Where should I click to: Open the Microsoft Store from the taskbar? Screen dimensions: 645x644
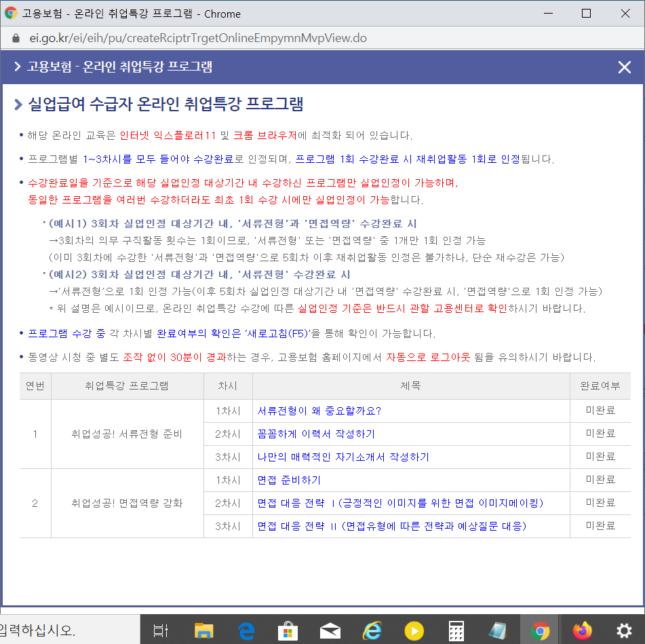click(x=288, y=630)
